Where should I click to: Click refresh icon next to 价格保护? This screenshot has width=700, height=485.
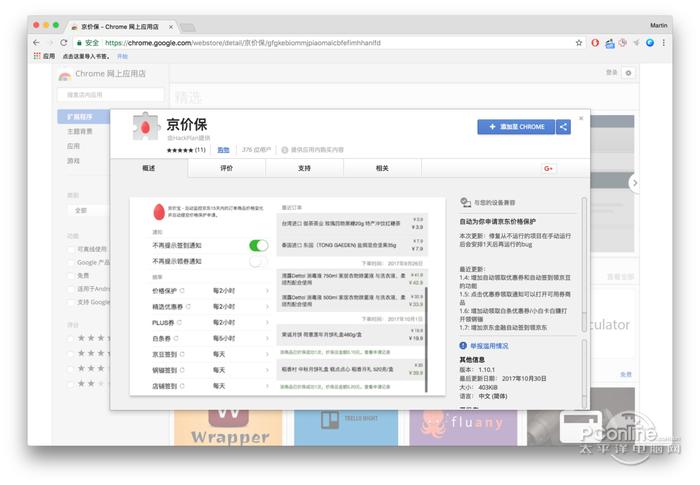pyautogui.click(x=182, y=291)
